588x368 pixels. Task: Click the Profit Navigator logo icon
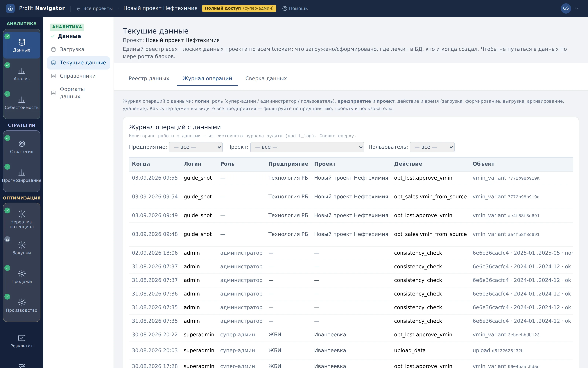coord(10,8)
